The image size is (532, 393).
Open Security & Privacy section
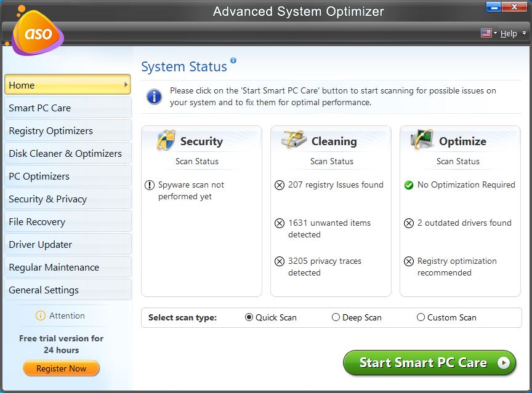[68, 199]
